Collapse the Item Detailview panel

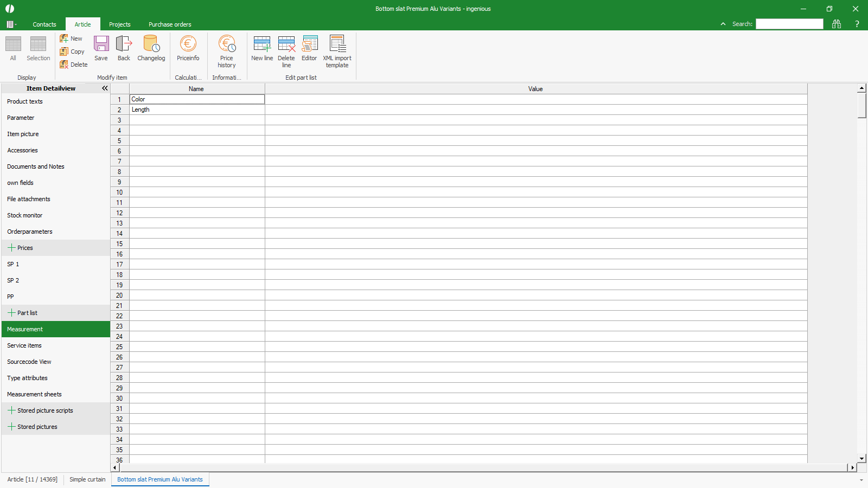105,88
